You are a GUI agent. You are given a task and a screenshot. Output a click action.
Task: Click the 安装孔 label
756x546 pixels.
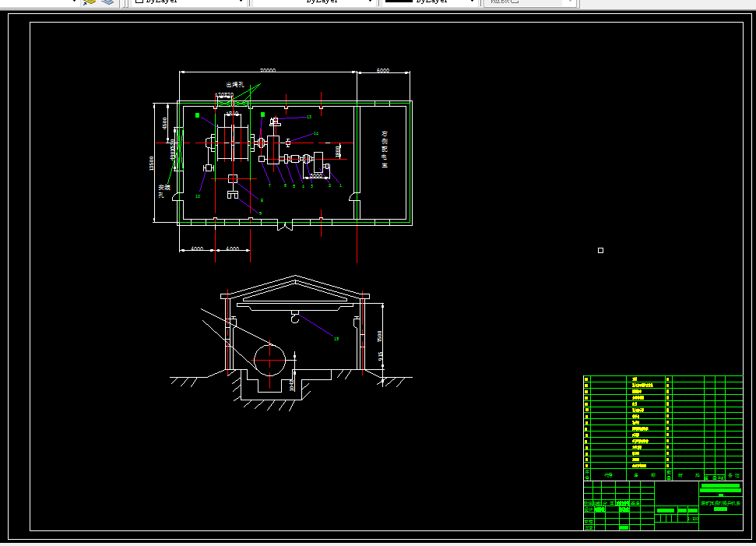pyautogui.click(x=164, y=191)
